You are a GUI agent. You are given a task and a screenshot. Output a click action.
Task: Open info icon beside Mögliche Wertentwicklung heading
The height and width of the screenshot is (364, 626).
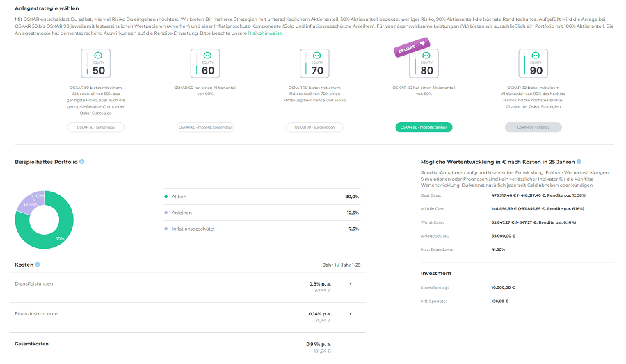tap(579, 161)
